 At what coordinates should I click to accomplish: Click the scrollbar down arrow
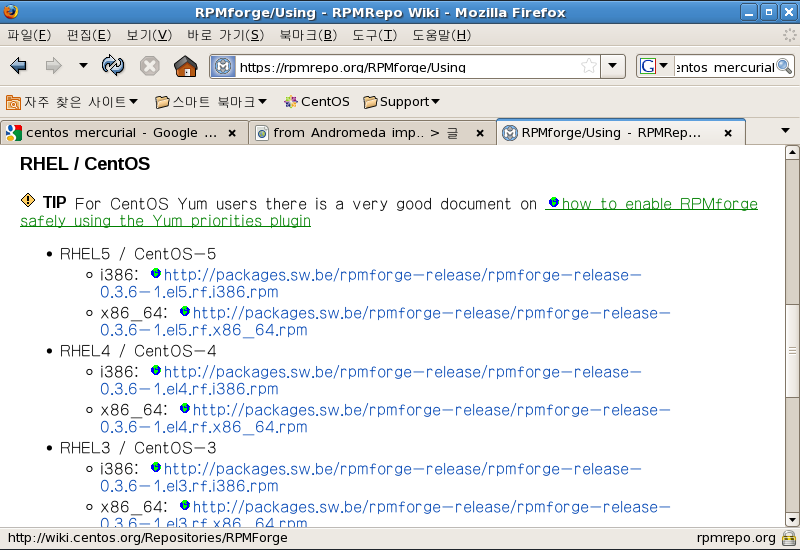pos(792,520)
